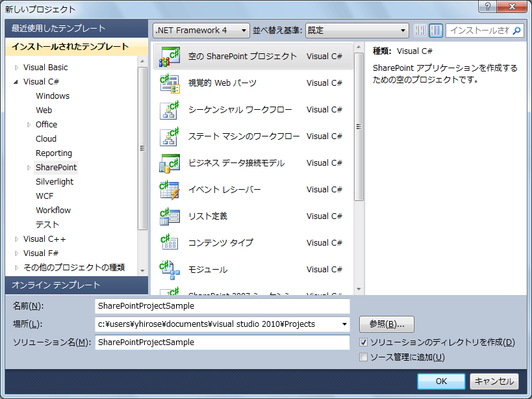The image size is (532, 399).
Task: Pick the Module template icon
Action: coord(170,270)
